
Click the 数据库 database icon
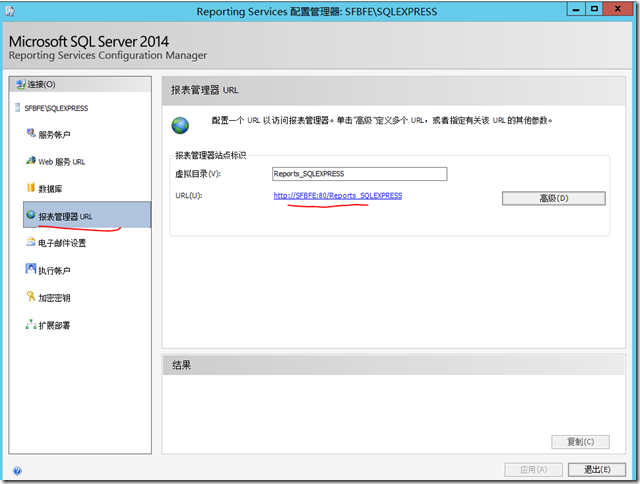point(31,188)
